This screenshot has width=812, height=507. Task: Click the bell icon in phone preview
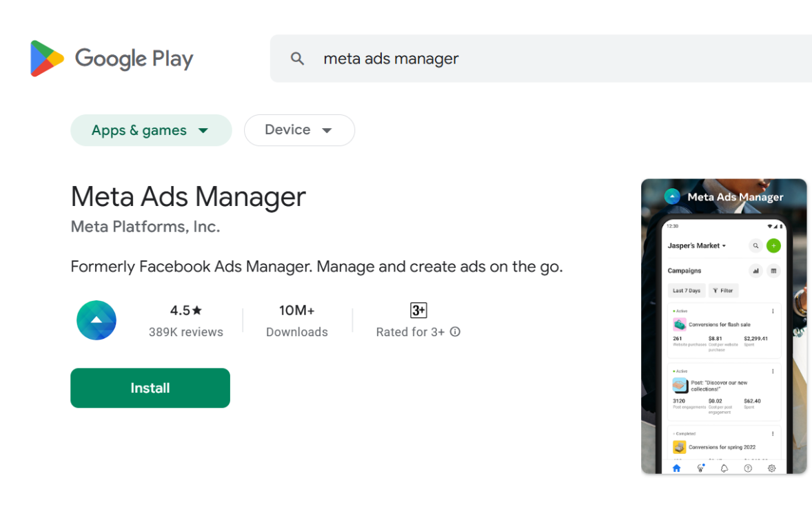(724, 468)
